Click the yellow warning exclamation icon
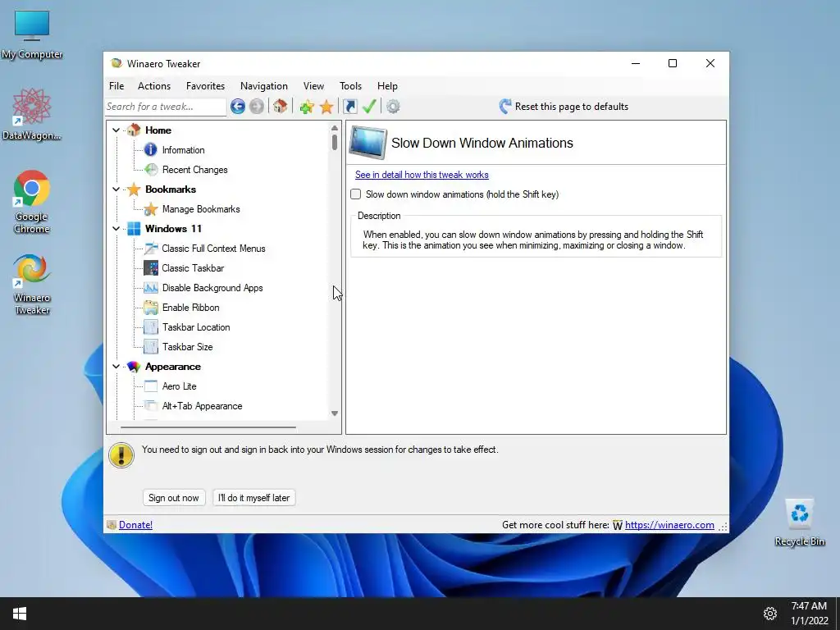Screen dimensions: 840x630 coord(121,455)
